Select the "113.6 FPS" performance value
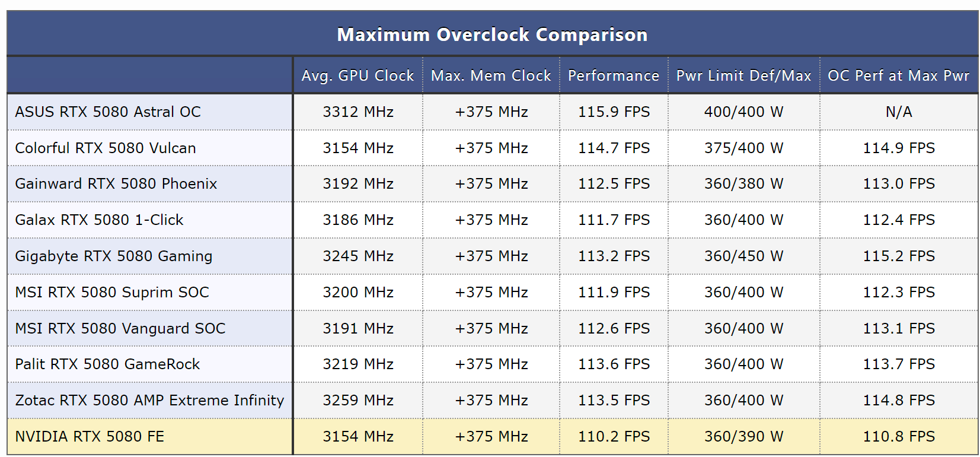This screenshot has height=457, width=980. pyautogui.click(x=614, y=364)
